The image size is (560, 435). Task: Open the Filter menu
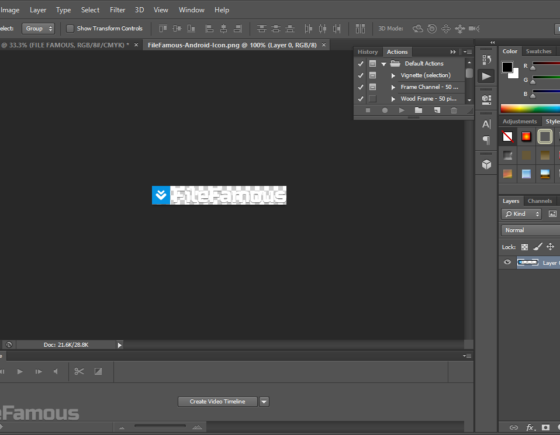[117, 10]
